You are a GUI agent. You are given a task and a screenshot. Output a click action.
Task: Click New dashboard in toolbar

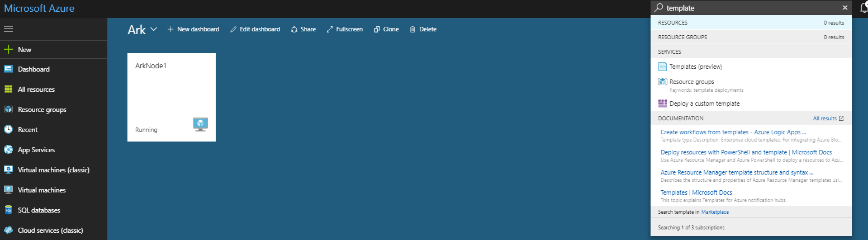(193, 29)
